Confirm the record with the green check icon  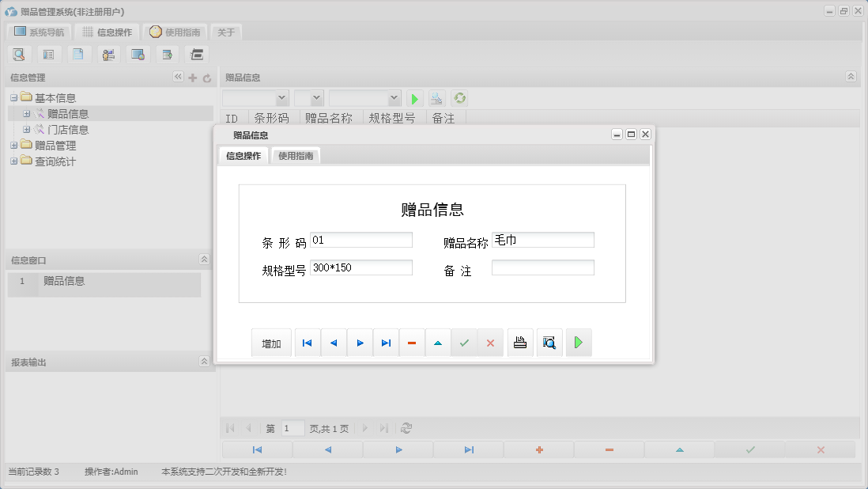(x=465, y=343)
